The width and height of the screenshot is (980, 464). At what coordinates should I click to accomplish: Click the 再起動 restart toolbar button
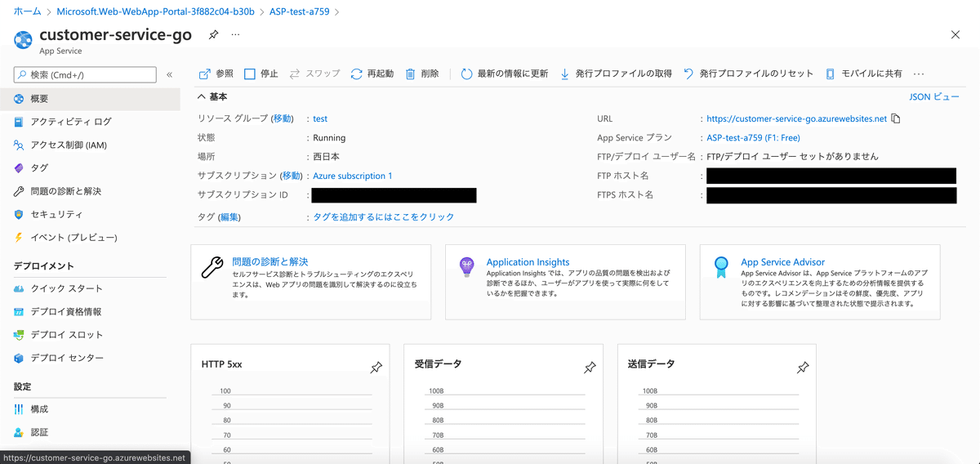coord(372,74)
